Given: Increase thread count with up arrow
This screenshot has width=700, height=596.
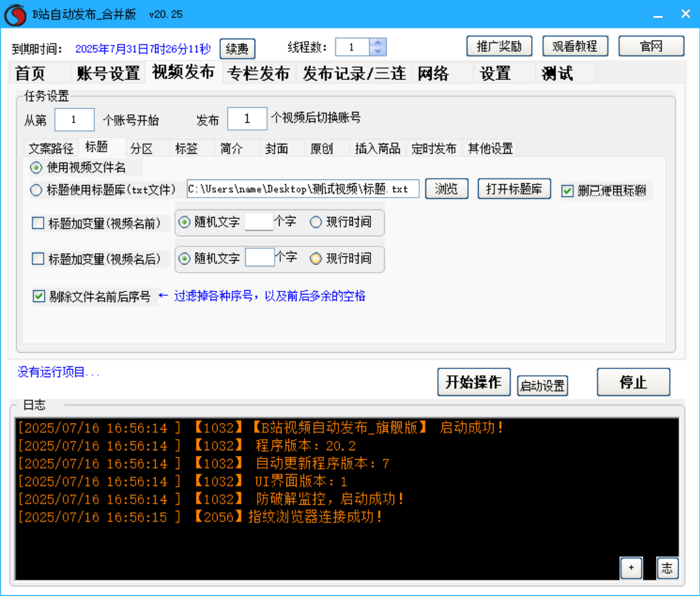Looking at the screenshot, I should (378, 43).
